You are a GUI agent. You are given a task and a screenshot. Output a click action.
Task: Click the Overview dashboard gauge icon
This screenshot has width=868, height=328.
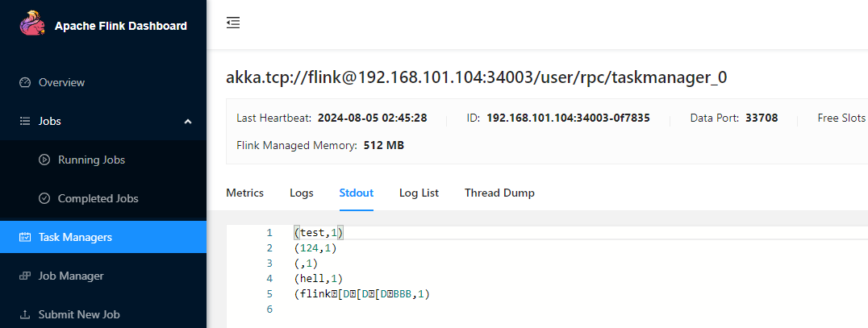click(24, 82)
